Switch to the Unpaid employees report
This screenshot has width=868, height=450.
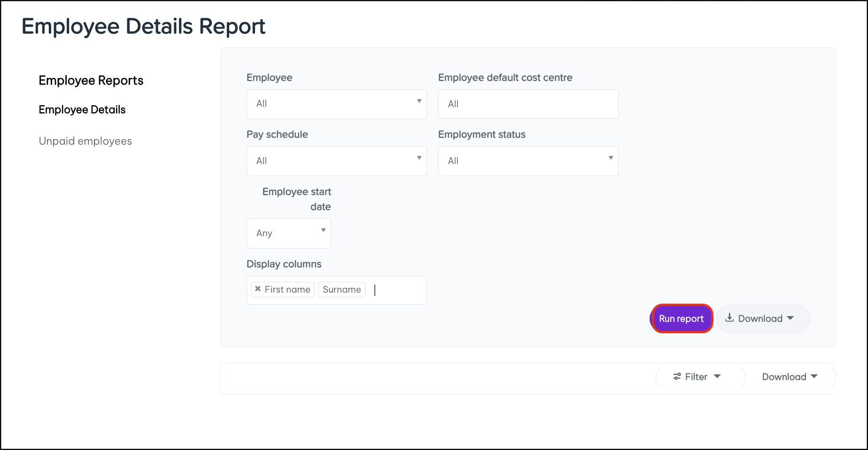pyautogui.click(x=85, y=140)
